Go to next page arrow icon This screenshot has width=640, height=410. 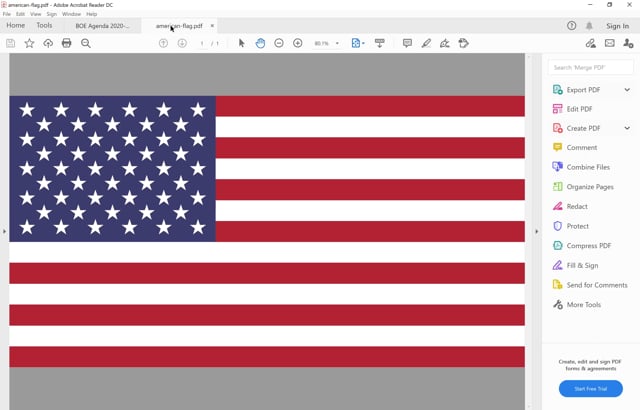click(x=182, y=43)
